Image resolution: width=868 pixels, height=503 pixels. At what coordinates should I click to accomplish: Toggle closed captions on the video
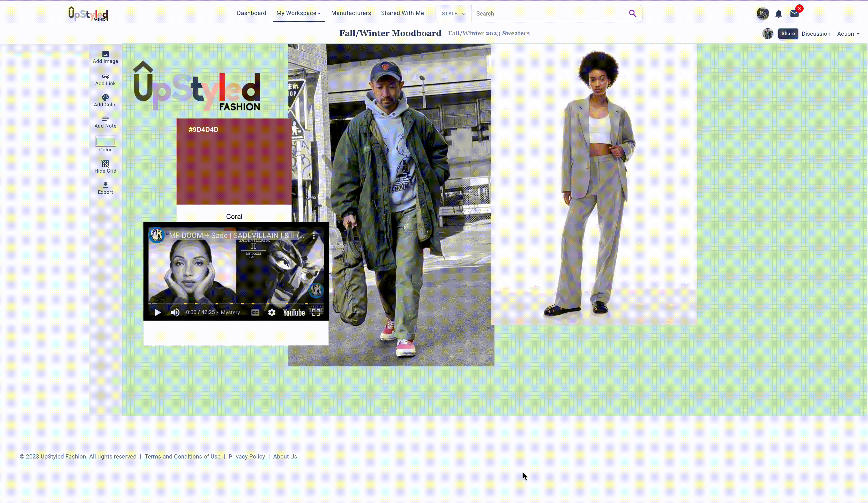point(255,313)
